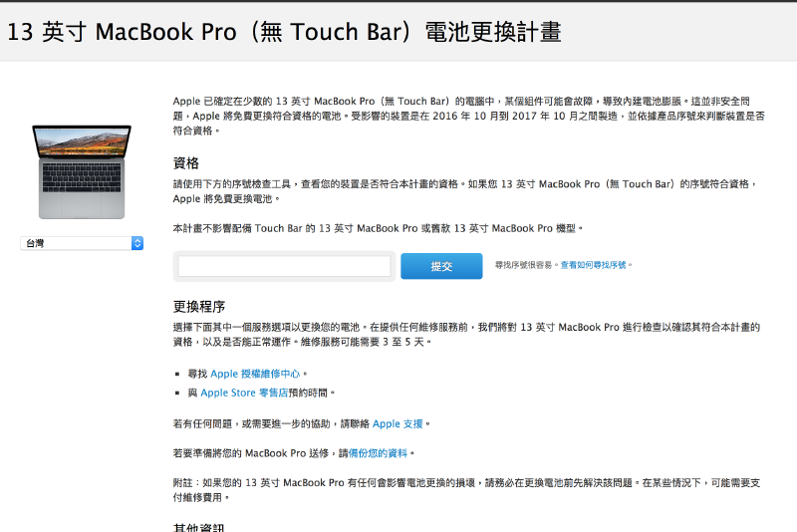Click the paragraph starting with 本計畫不影響
Screen dimensions: 797x532
(379, 228)
